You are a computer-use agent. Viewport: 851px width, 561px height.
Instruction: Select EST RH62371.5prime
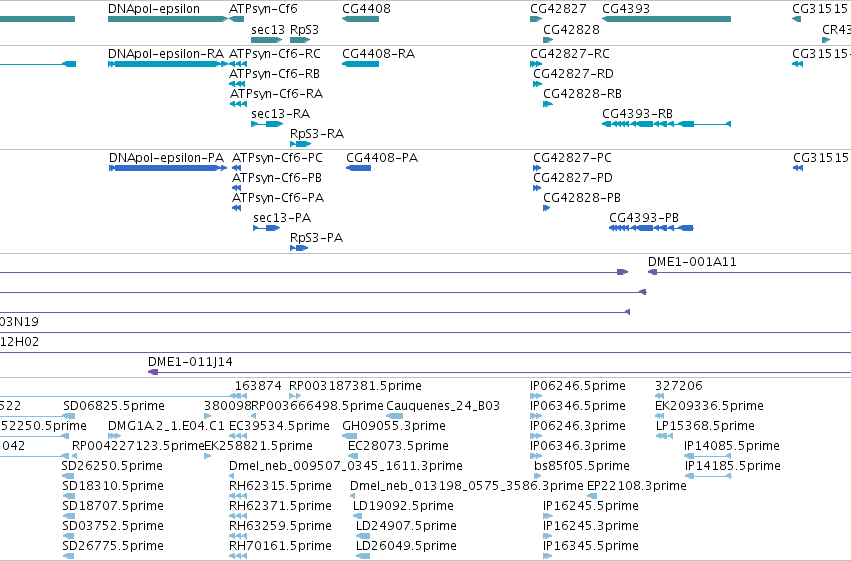[x=238, y=517]
